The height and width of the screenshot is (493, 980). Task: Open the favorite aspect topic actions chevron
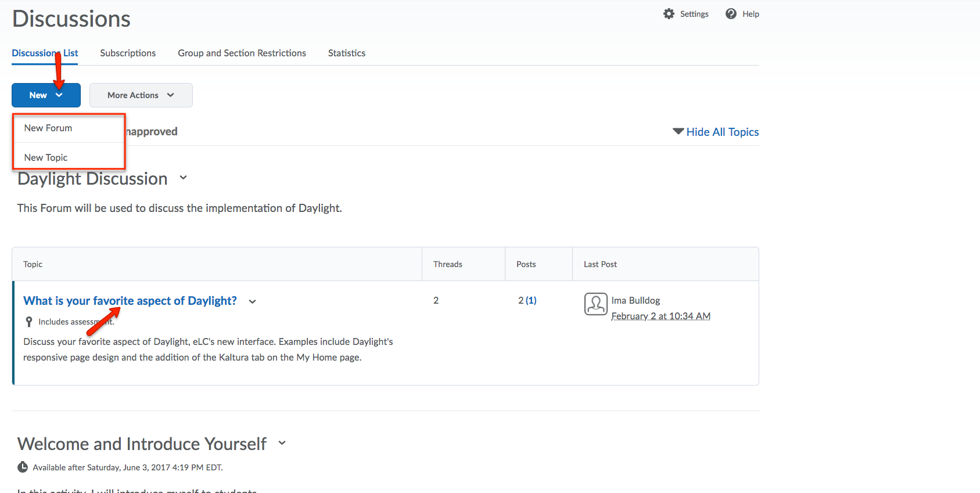click(252, 301)
